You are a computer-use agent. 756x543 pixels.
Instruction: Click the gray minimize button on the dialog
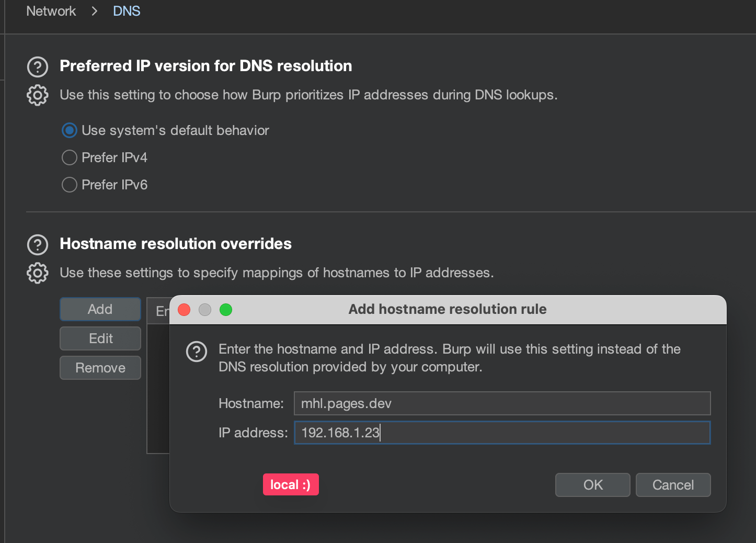coord(205,310)
